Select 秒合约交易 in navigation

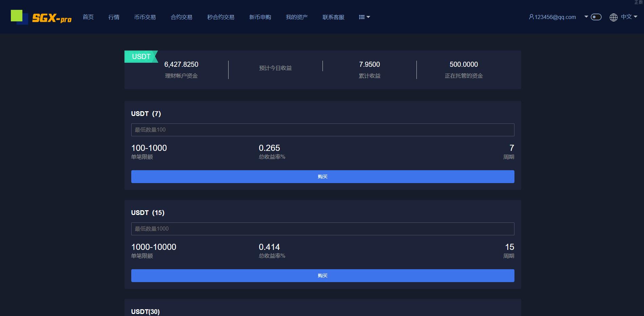pyautogui.click(x=221, y=17)
